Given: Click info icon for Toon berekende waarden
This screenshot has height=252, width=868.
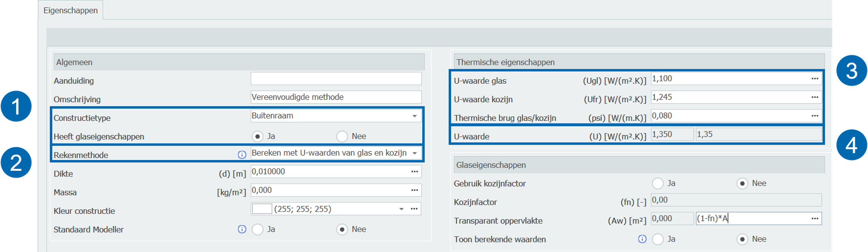Looking at the screenshot, I should [642, 239].
